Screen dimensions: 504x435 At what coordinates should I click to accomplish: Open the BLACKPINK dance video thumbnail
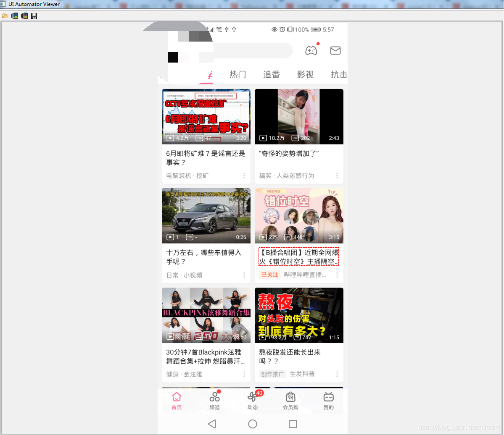click(206, 315)
